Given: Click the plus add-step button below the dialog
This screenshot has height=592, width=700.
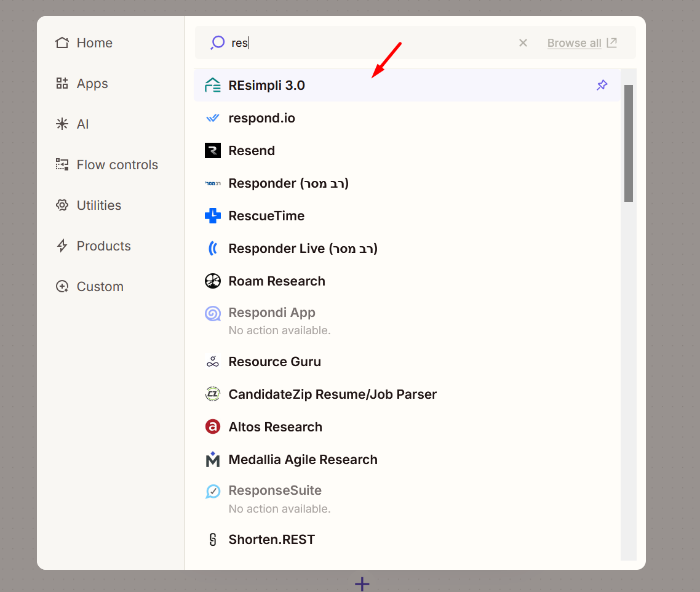Looking at the screenshot, I should click(362, 583).
